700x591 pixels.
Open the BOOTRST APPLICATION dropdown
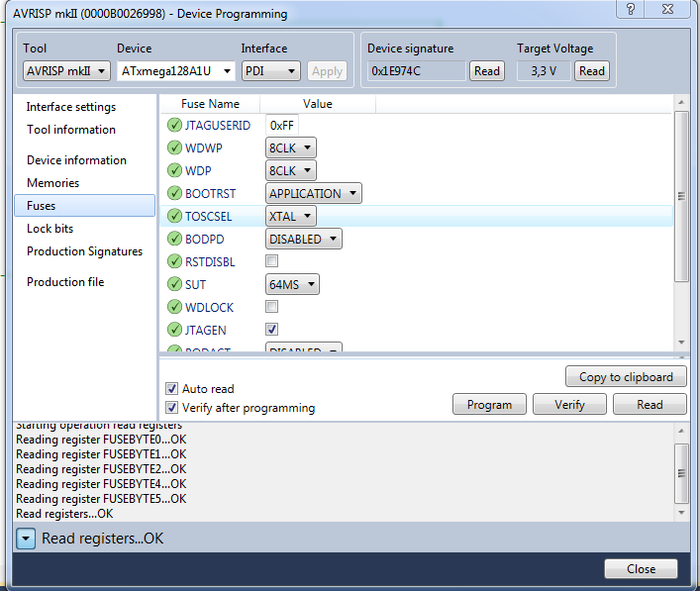(x=314, y=193)
